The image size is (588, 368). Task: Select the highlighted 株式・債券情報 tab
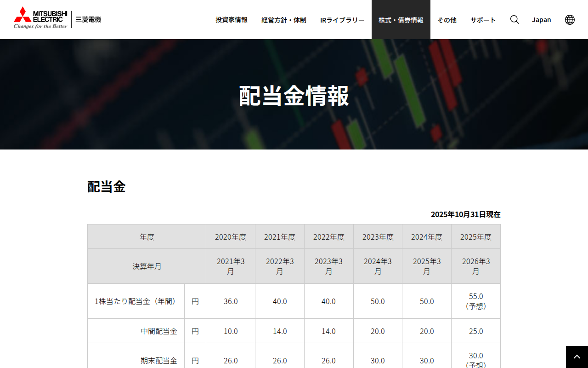pyautogui.click(x=401, y=20)
